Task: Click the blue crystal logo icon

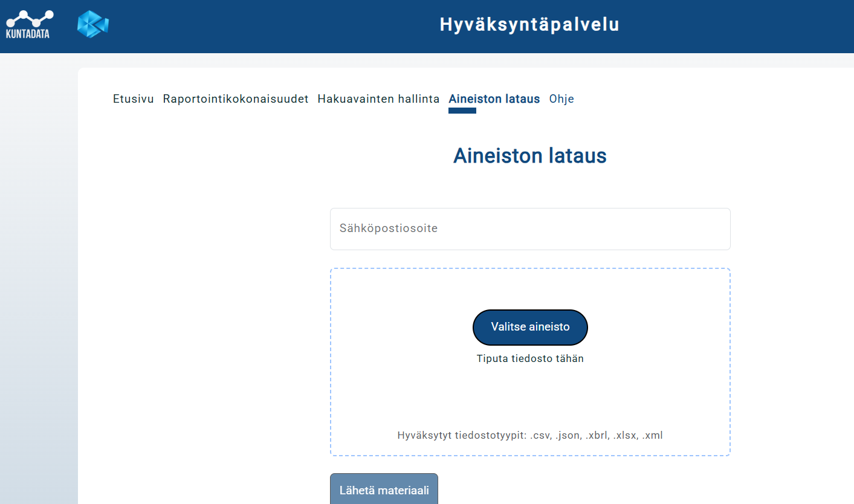Action: coord(92,24)
